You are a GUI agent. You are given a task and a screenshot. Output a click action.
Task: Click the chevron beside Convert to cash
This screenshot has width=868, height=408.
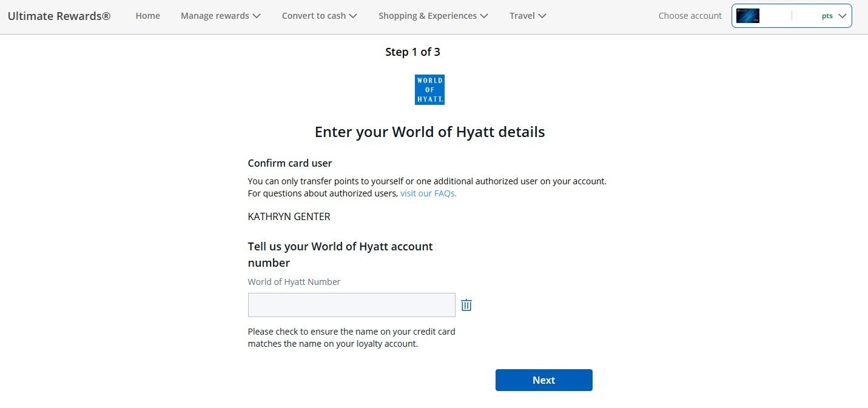click(354, 16)
